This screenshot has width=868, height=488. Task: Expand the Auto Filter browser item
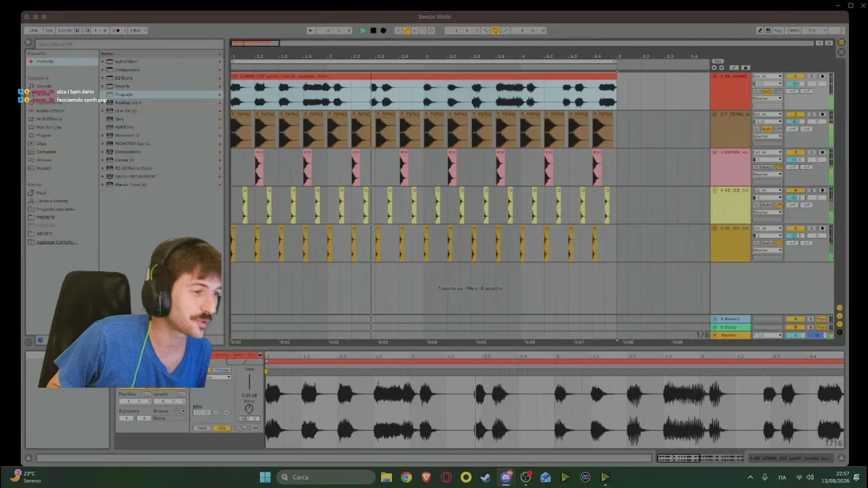point(103,62)
